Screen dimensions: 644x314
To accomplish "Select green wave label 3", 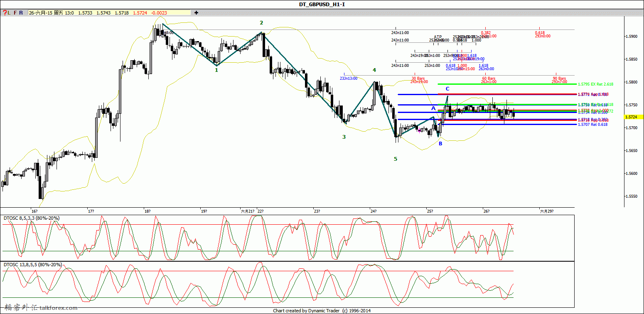I will (344, 137).
